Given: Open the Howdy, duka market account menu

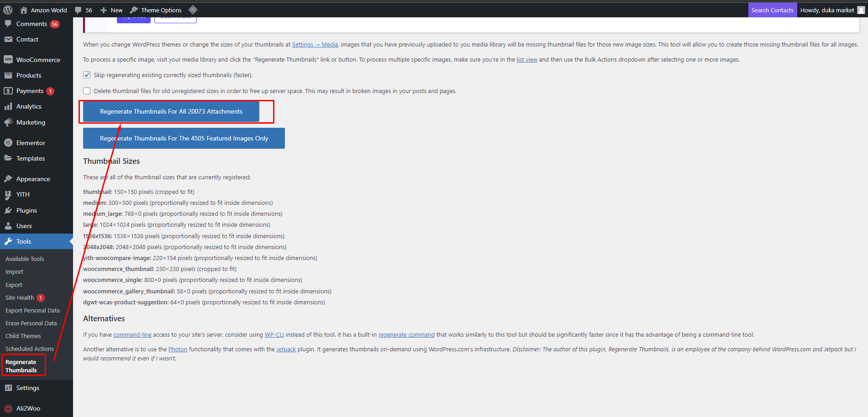Looking at the screenshot, I should click(x=832, y=10).
